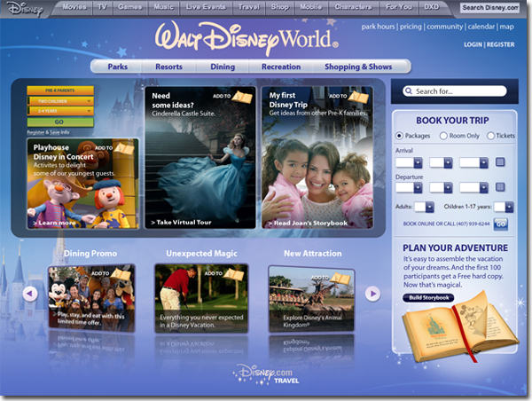Add Playhouse Disney in Concert to storybook
The width and height of the screenshot is (532, 401).
[115, 149]
